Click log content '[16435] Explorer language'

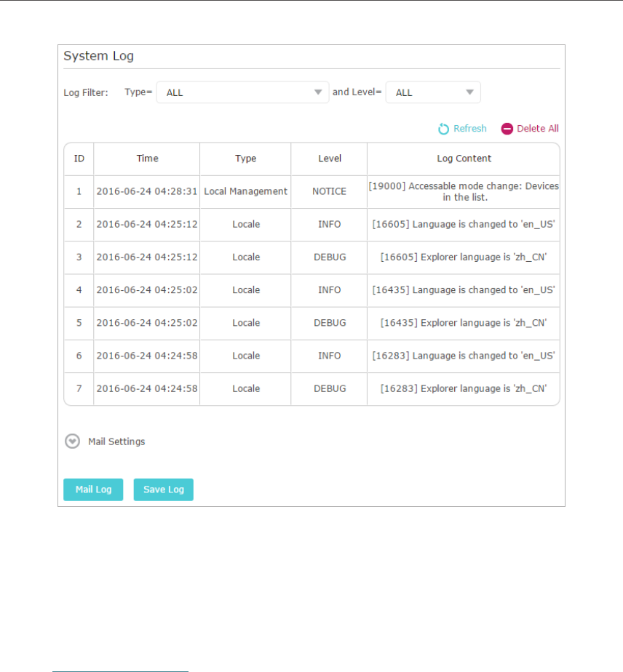[x=464, y=323]
